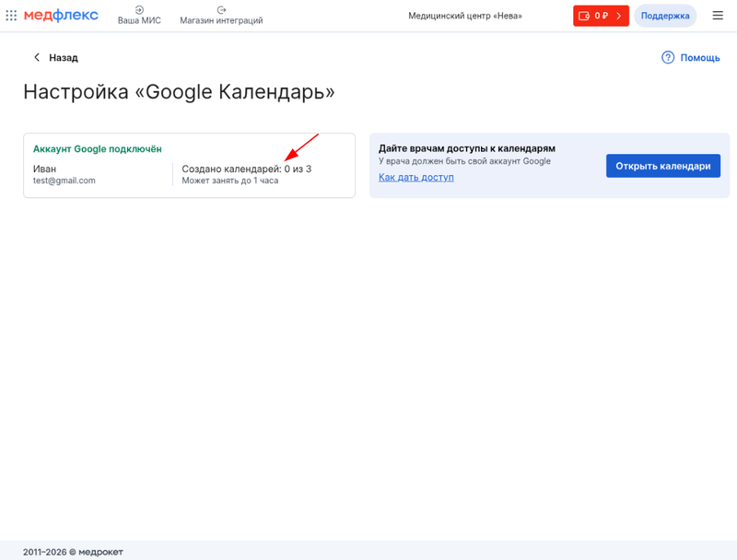Click the test@gmail.com email text
This screenshot has width=737, height=560.
tap(64, 181)
